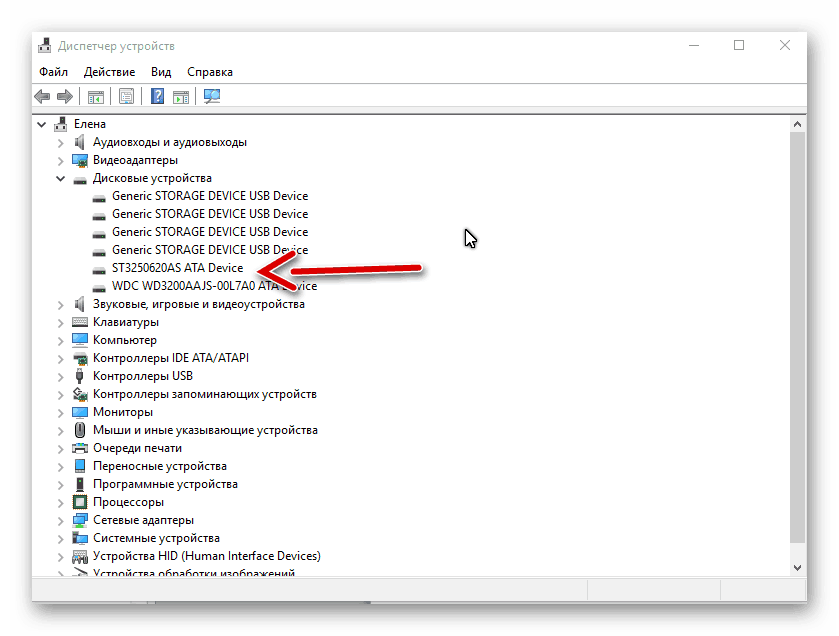Select the first Generic STORAGE DEVICE USB Device
The width and height of the screenshot is (839, 636).
[x=209, y=196]
